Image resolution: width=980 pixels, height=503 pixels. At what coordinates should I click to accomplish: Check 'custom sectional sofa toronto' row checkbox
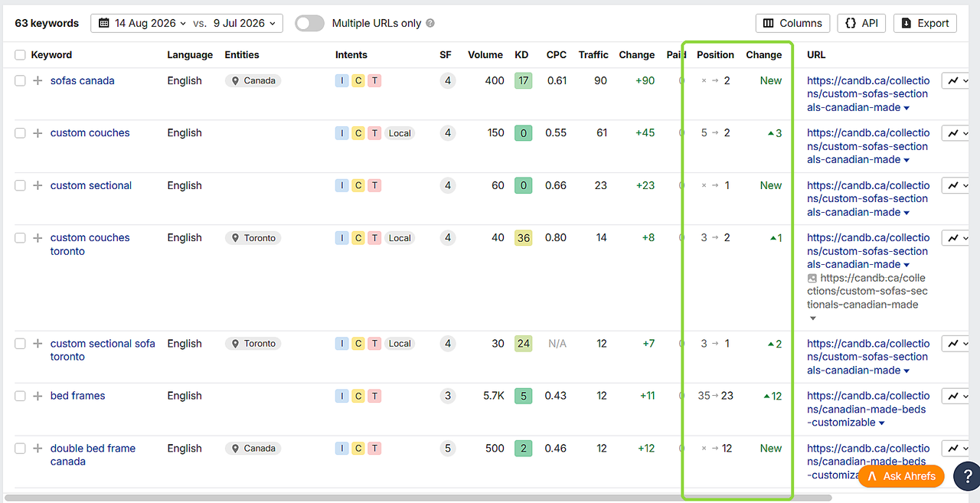(x=20, y=344)
